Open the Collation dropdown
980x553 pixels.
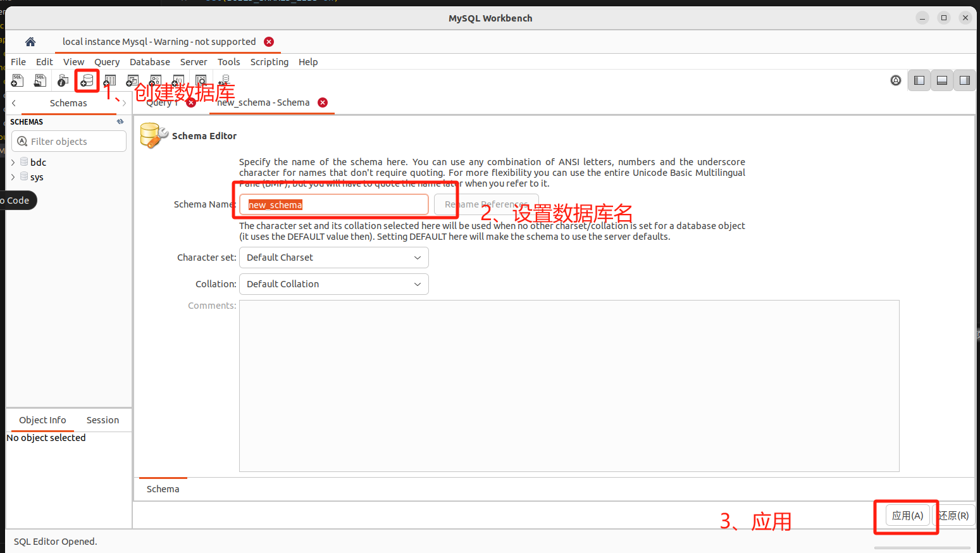(334, 284)
